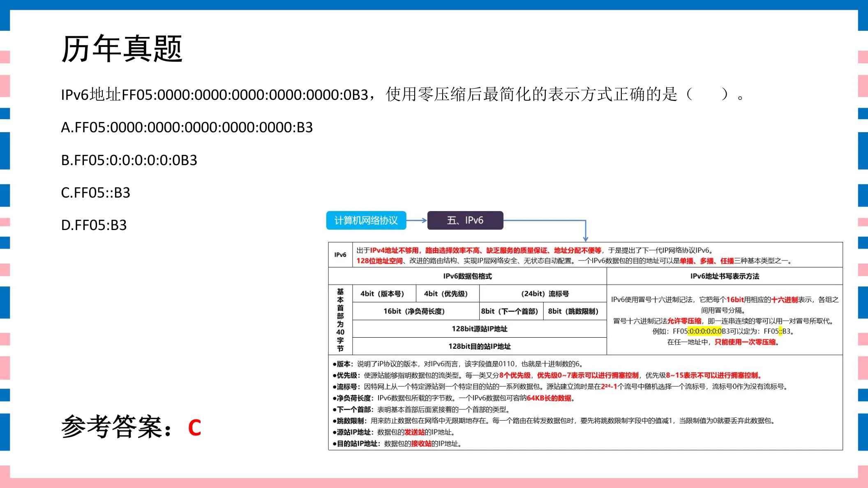
Task: Click the '●跳数限制' bullet line
Action: 554,421
